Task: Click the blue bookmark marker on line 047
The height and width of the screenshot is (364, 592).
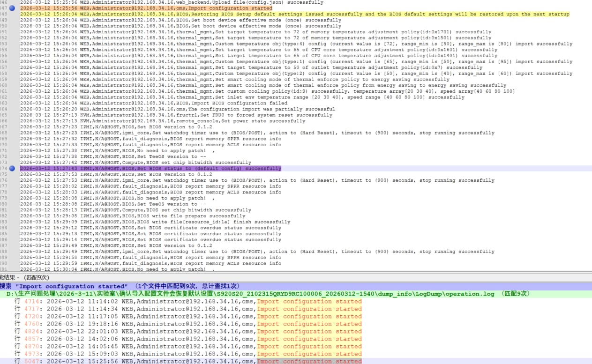Action: pos(12,8)
